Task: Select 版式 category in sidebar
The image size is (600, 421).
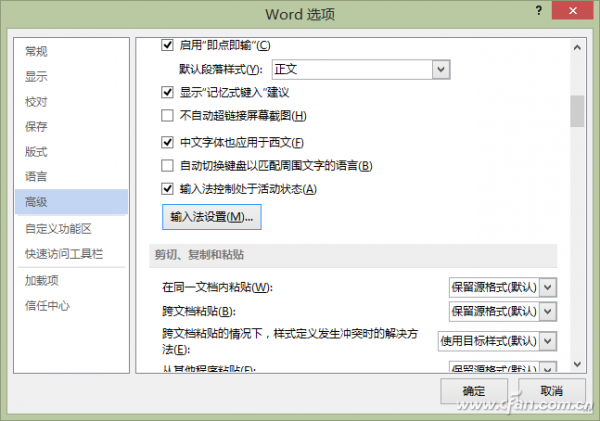Action: tap(36, 152)
